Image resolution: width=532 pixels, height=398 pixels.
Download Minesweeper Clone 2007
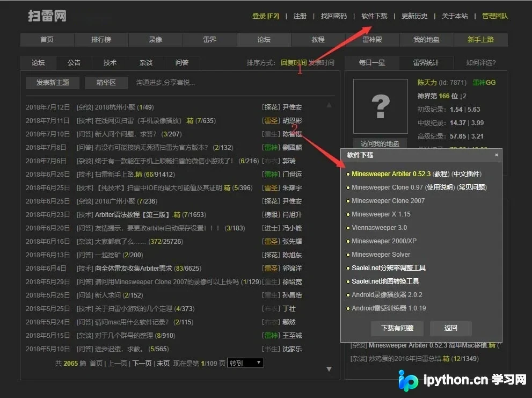coord(388,201)
